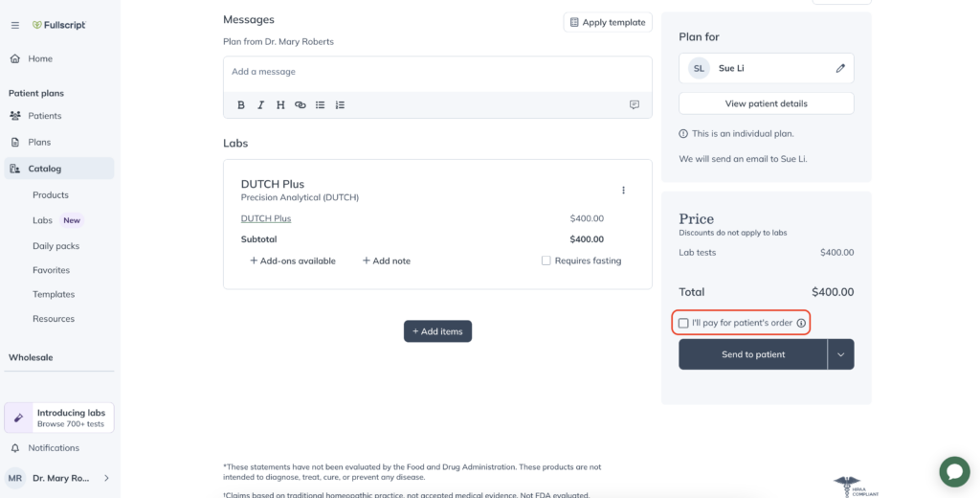Open Resources under Catalog
Screen dimensions: 980x498
tap(54, 319)
